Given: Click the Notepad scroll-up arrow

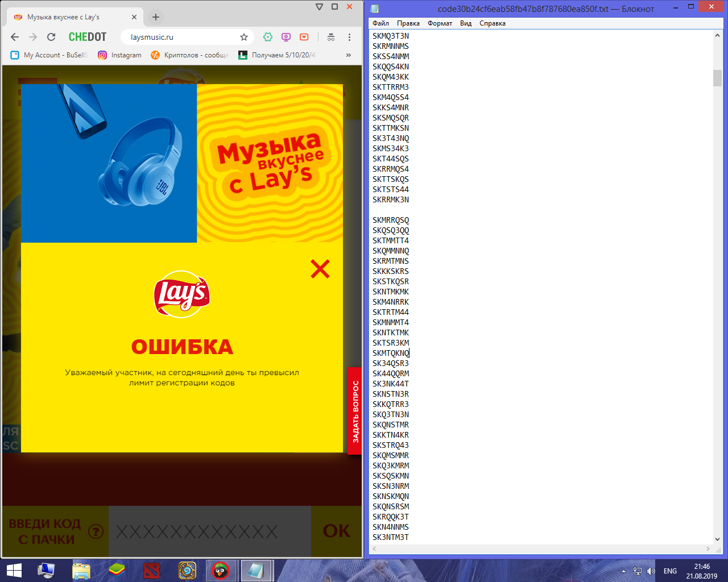Looking at the screenshot, I should pyautogui.click(x=717, y=35).
